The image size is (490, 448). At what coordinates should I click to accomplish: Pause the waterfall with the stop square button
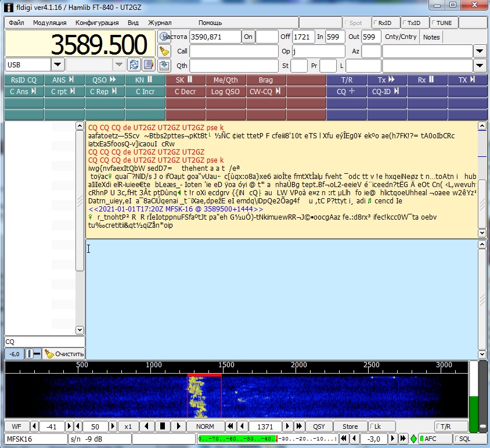point(164,427)
